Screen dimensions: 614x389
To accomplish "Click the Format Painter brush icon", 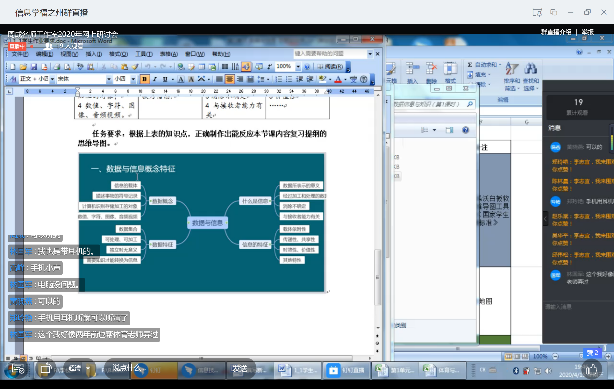I will click(135, 67).
